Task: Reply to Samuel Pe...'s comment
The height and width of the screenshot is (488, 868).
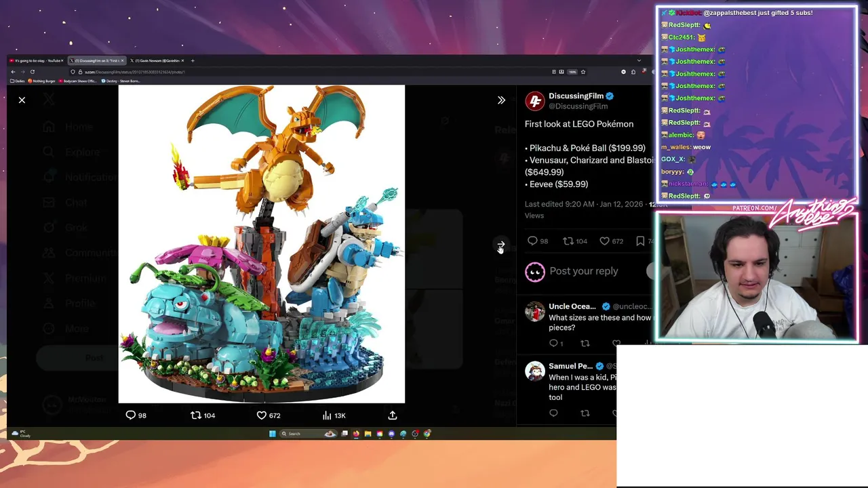Action: tap(553, 413)
